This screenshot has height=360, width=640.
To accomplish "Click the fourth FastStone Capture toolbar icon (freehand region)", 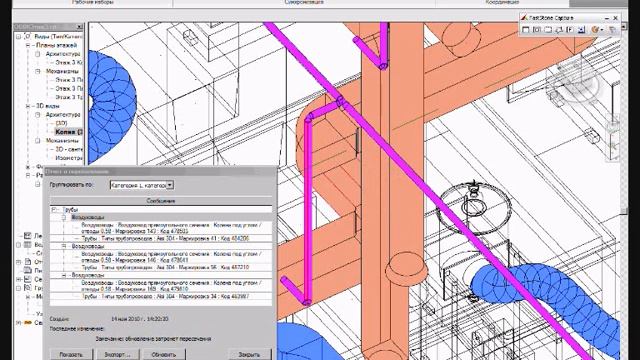I will (559, 30).
